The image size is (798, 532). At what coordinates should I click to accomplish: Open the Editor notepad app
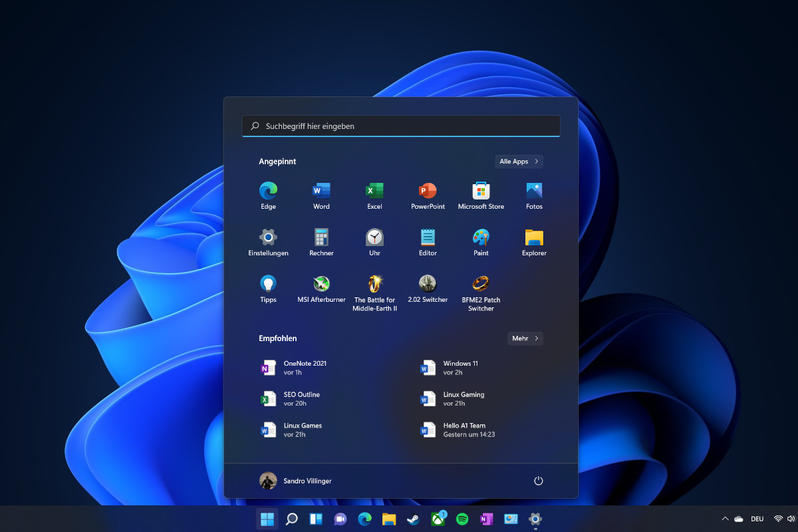[428, 242]
